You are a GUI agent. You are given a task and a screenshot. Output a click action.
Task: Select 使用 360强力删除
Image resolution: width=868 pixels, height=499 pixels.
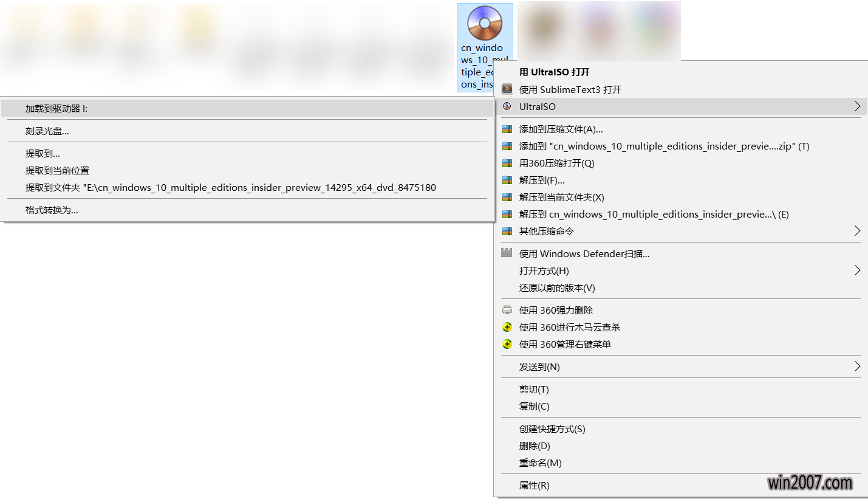tap(681, 310)
